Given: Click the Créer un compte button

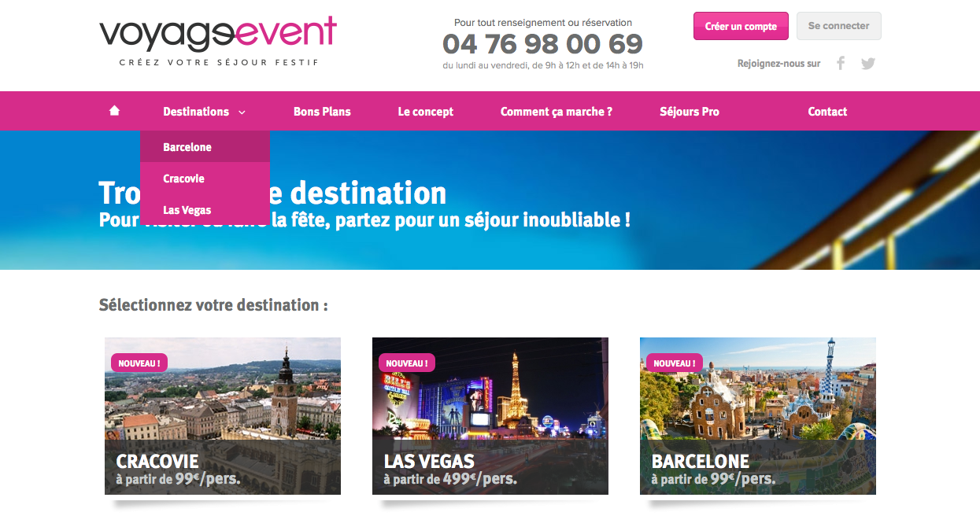Looking at the screenshot, I should point(741,26).
